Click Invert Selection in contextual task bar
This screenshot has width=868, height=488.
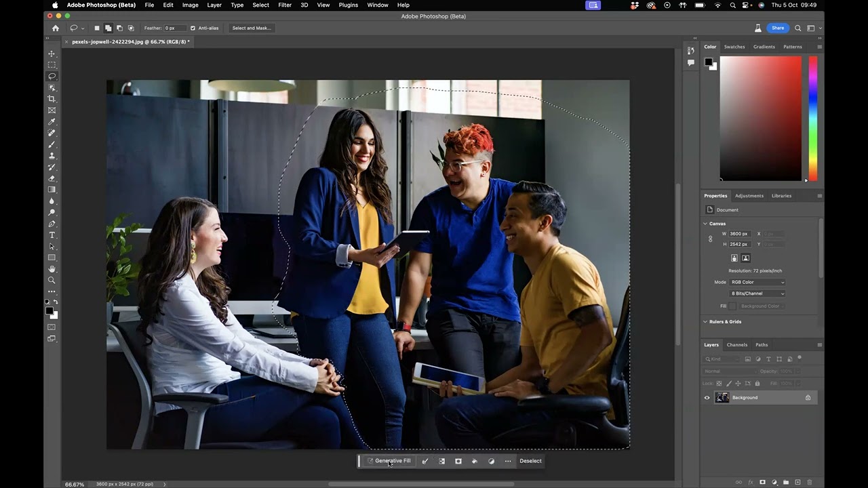pyautogui.click(x=441, y=461)
